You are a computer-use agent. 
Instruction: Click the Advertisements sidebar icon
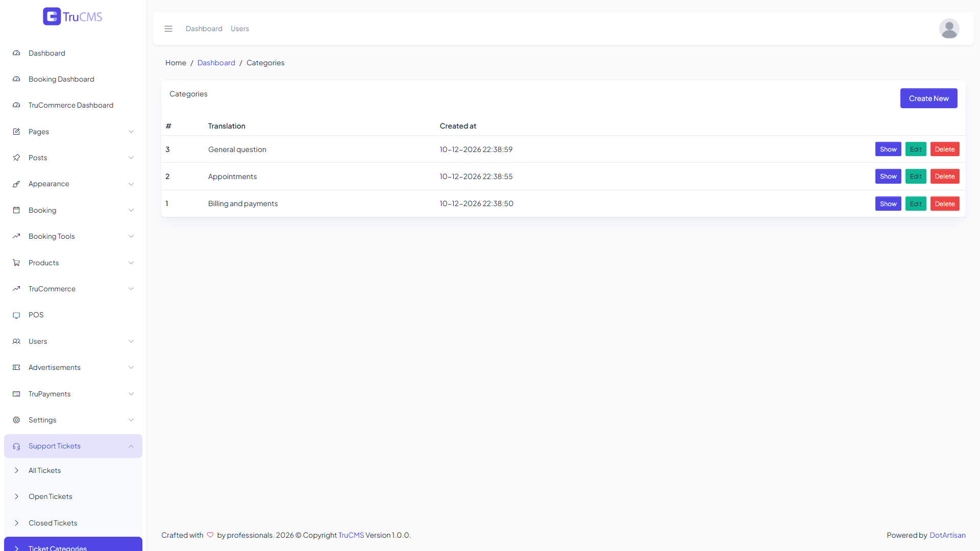[x=16, y=367]
